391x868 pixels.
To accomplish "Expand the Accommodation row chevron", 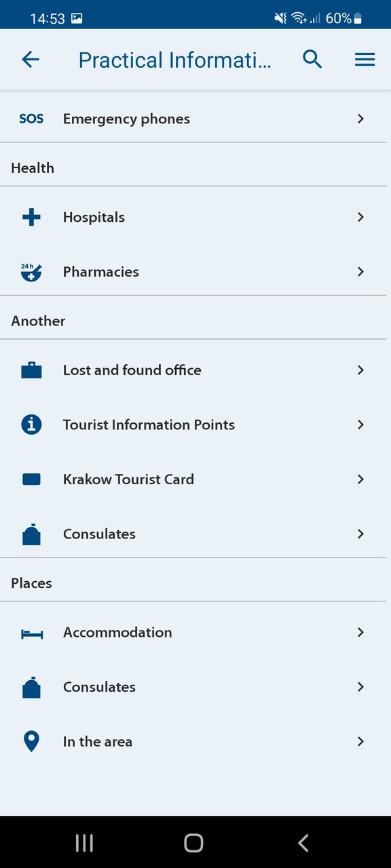I will (360, 632).
